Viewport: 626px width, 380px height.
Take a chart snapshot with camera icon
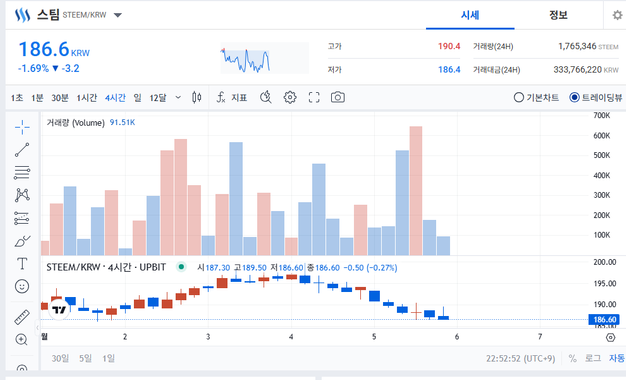pos(338,97)
